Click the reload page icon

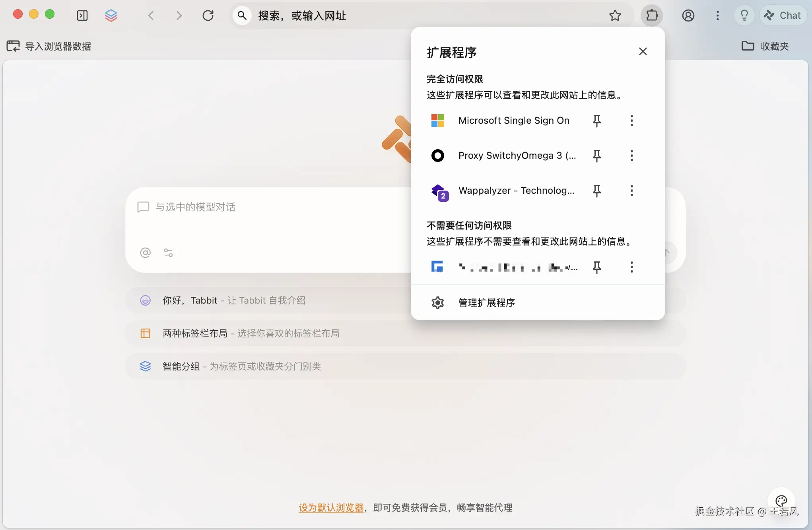208,16
